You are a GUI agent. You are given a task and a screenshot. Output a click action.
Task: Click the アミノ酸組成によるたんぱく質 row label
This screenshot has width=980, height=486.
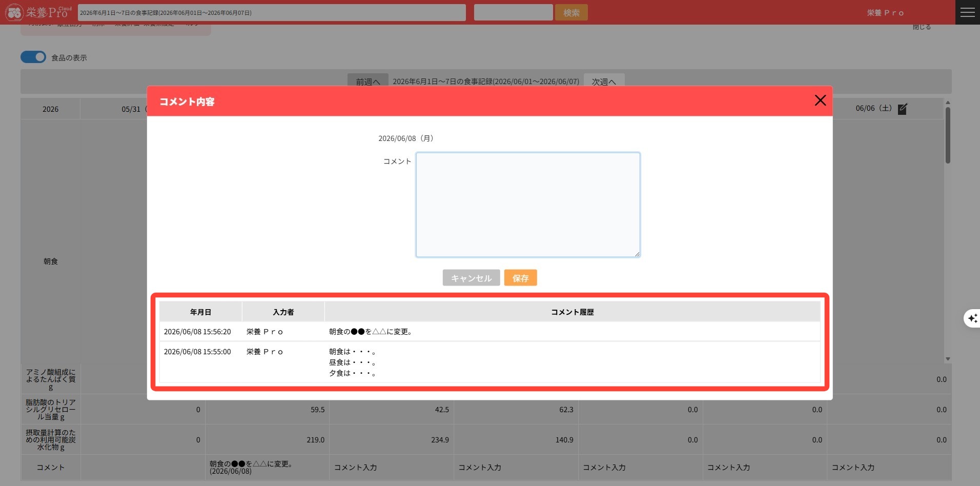(50, 379)
